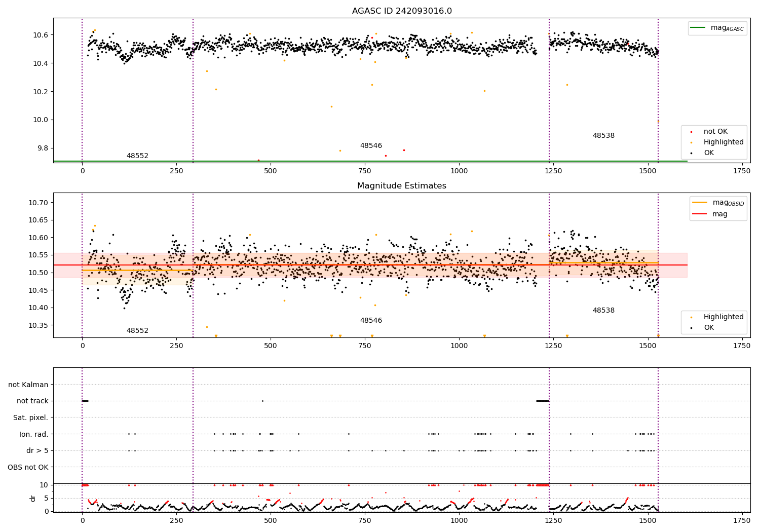Click x-axis tick 1500 under Magnitude Estimates plot
760x532 pixels.
click(x=648, y=346)
